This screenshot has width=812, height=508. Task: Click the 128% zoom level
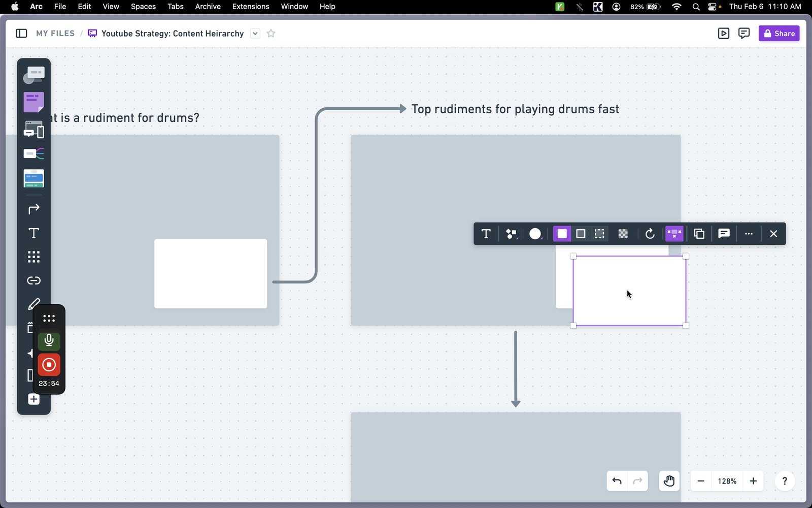tap(727, 481)
